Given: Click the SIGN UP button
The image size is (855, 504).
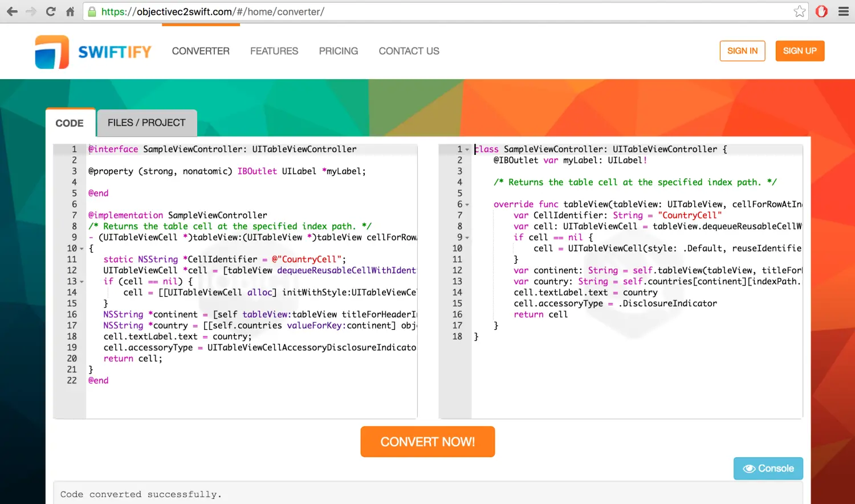Looking at the screenshot, I should 800,51.
